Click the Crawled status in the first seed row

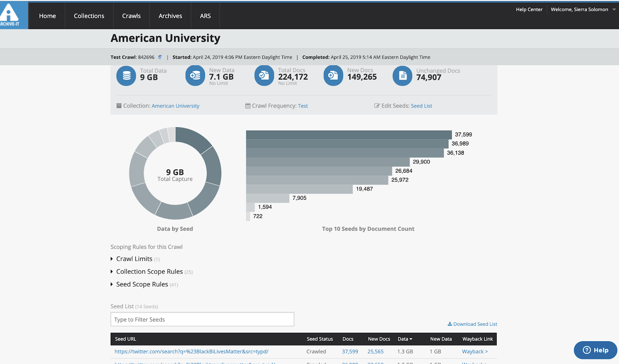pos(316,352)
